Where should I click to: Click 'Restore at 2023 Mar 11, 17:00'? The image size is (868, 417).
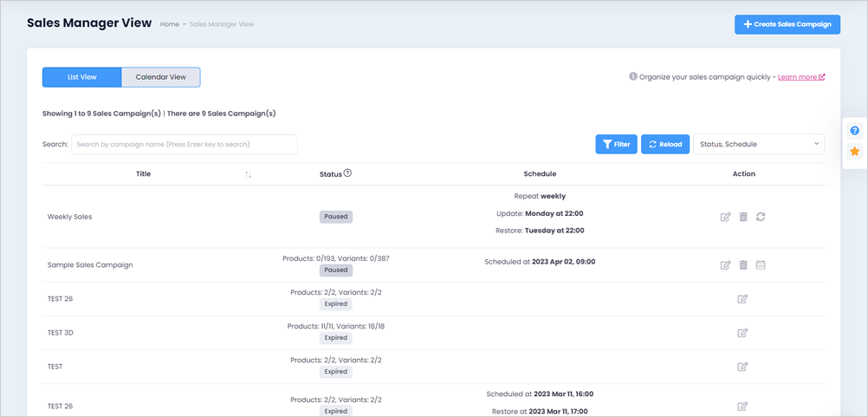point(540,412)
